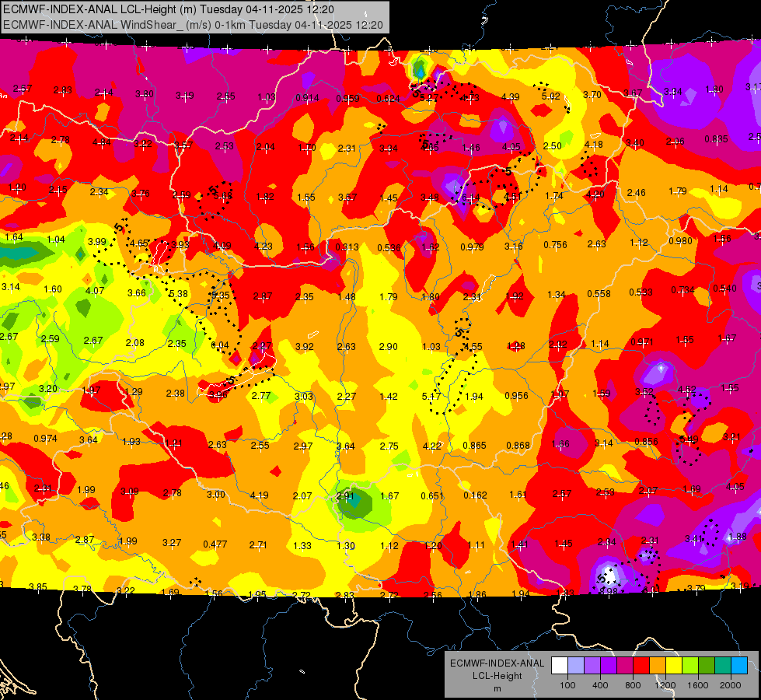This screenshot has width=761, height=700.
Task: Click the wind shear value 0.835
Action: [717, 139]
